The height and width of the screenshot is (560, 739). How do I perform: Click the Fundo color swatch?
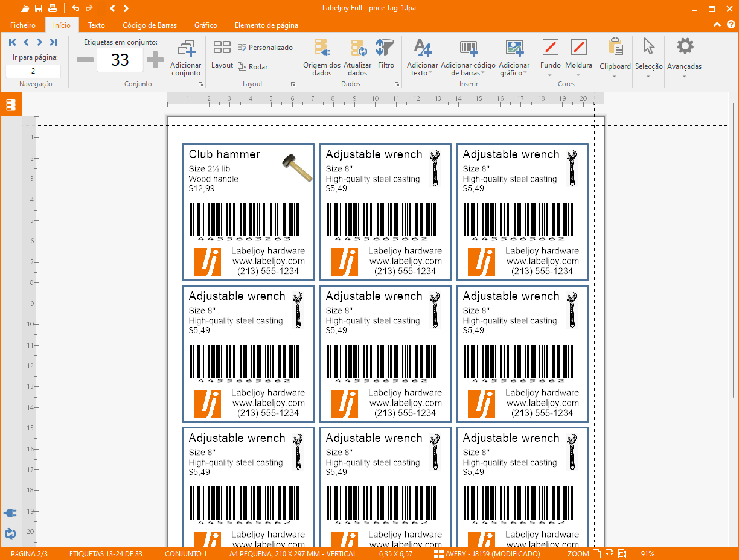[551, 47]
